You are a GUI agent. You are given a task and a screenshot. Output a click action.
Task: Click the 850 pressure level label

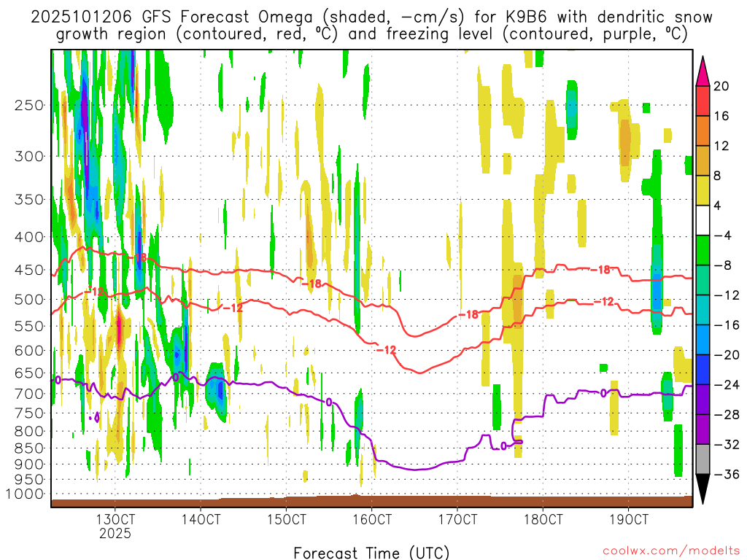(x=29, y=448)
